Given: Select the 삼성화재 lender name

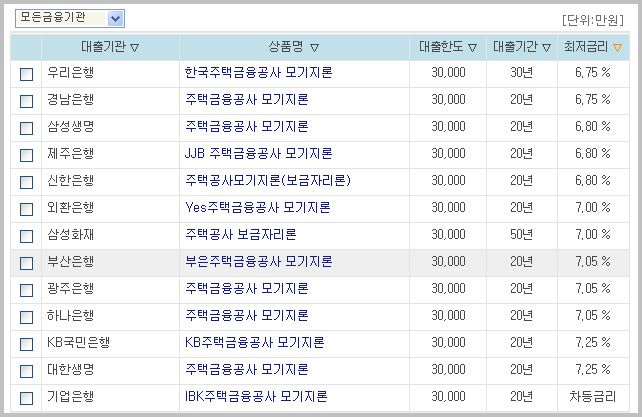Looking at the screenshot, I should click(70, 235).
